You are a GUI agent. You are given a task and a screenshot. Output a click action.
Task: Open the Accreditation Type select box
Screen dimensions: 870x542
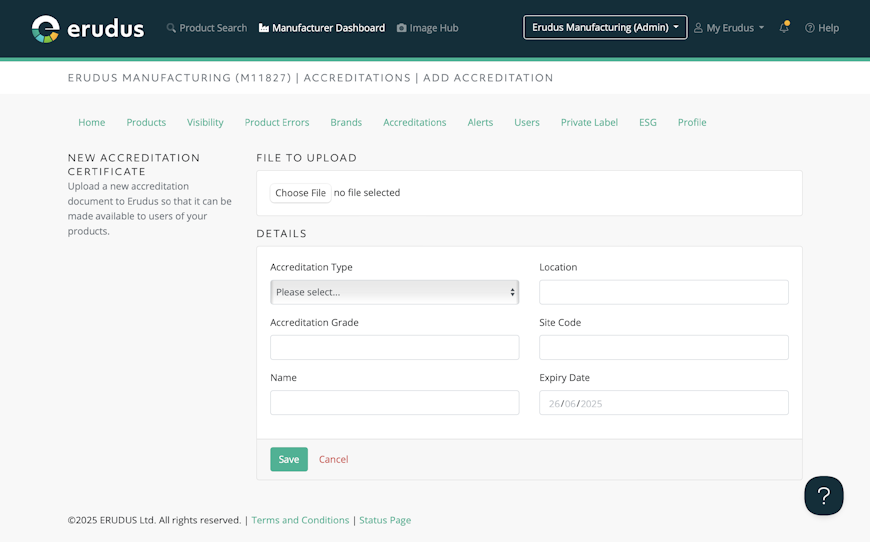(x=394, y=292)
